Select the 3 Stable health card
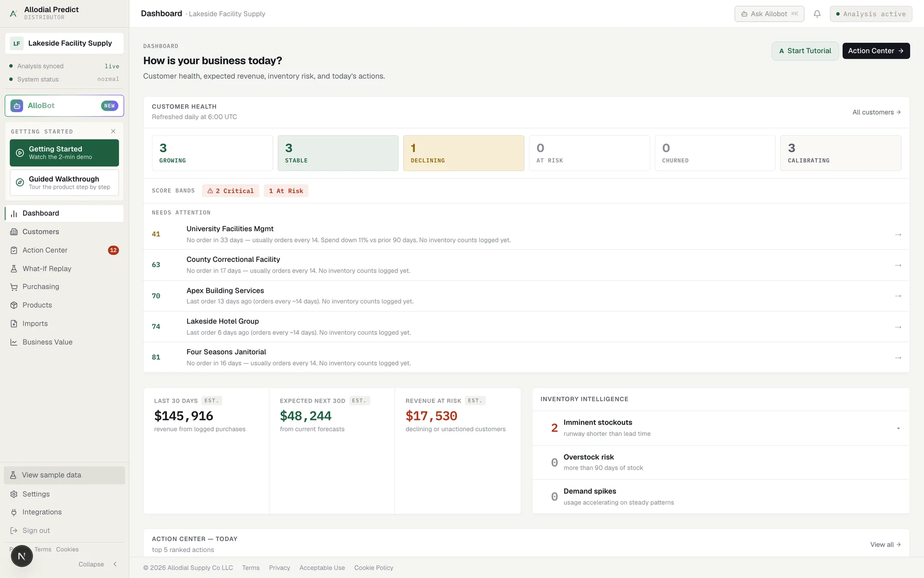The width and height of the screenshot is (924, 578). (338, 153)
